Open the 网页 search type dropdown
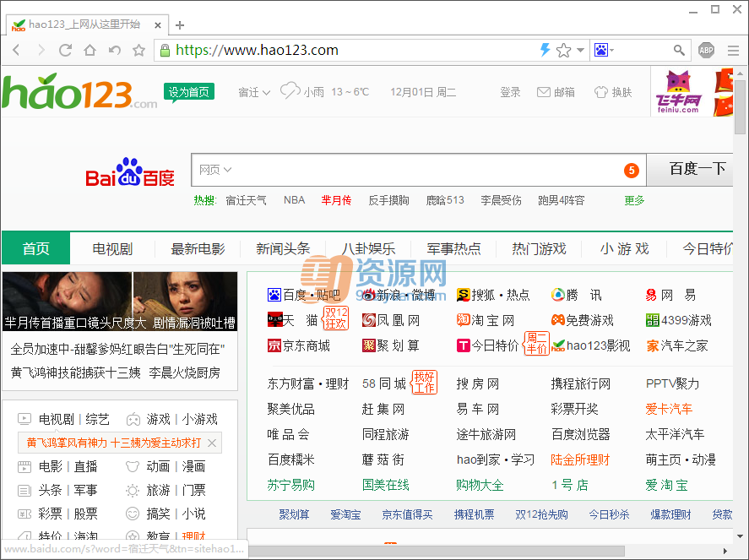Screen dimensions: 749x560 [x=215, y=170]
